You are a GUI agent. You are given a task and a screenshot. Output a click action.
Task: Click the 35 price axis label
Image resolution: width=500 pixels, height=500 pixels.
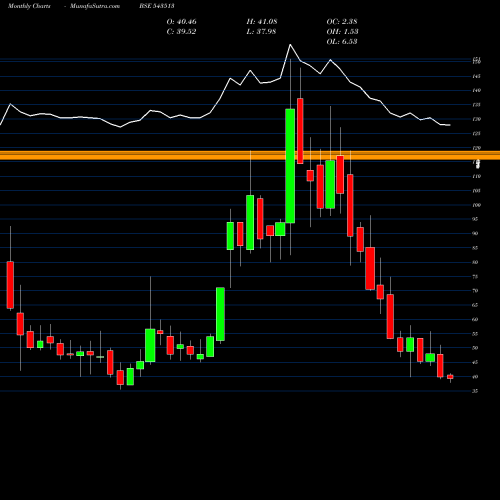tap(475, 391)
